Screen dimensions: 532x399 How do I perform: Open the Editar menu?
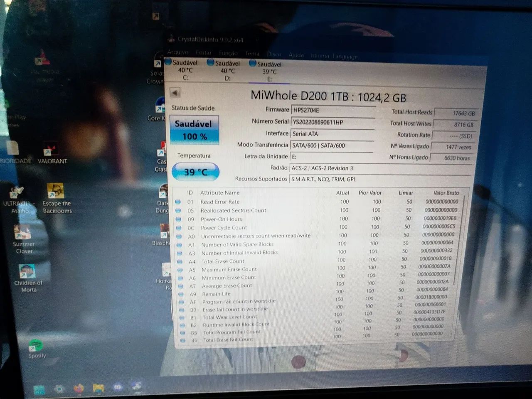204,53
